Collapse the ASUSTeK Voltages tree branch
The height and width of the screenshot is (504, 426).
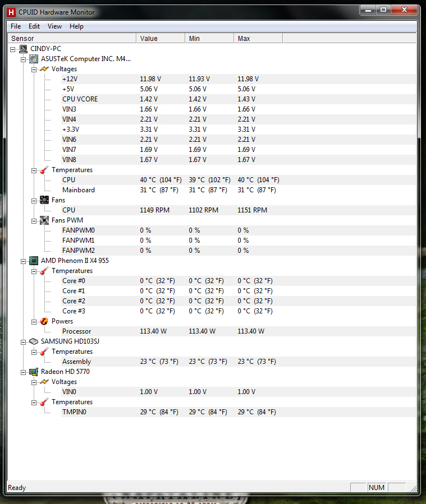(34, 70)
